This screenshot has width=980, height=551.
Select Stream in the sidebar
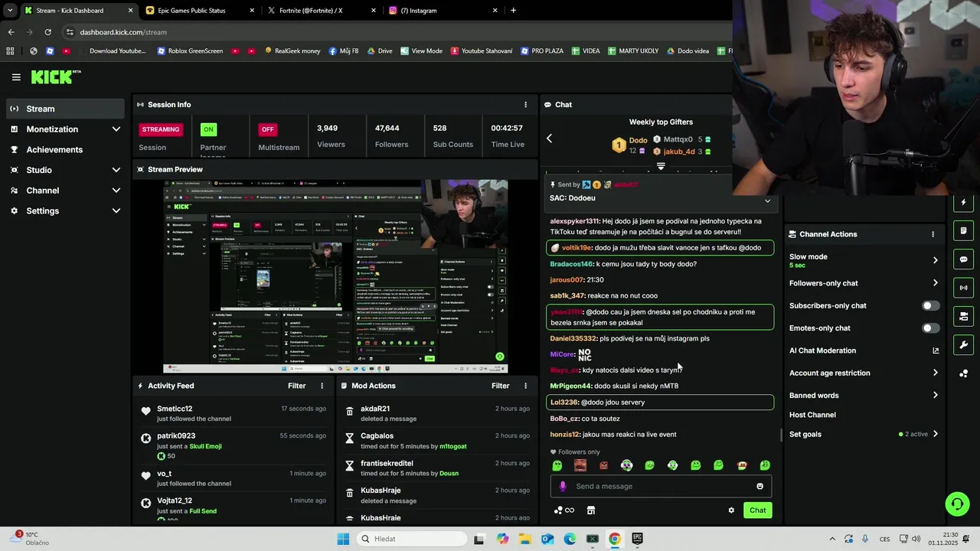[x=65, y=109]
